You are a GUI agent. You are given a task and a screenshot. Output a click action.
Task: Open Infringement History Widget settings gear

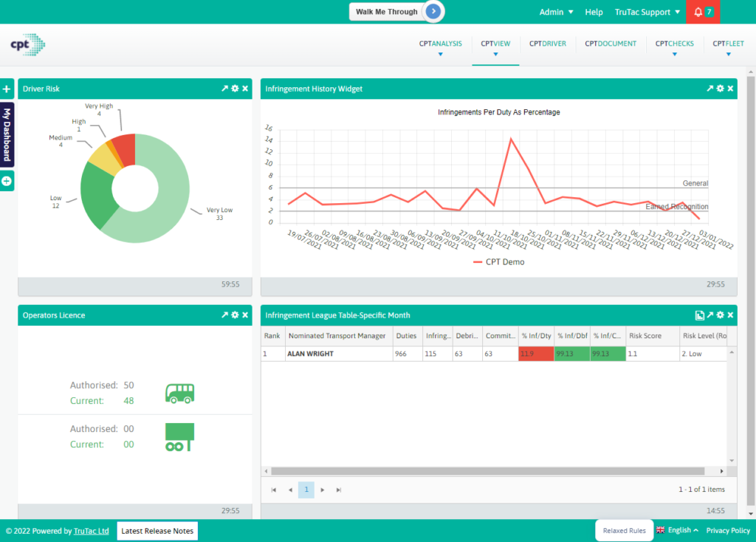(720, 88)
